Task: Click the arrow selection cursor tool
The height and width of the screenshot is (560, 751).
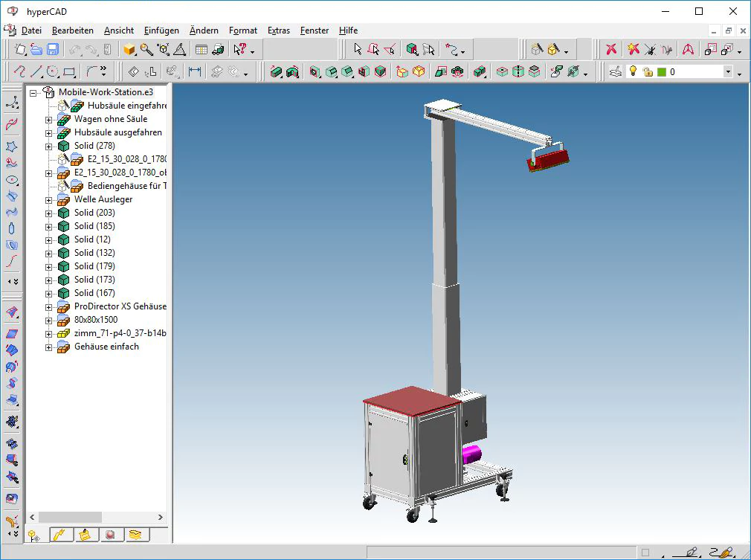Action: point(358,50)
